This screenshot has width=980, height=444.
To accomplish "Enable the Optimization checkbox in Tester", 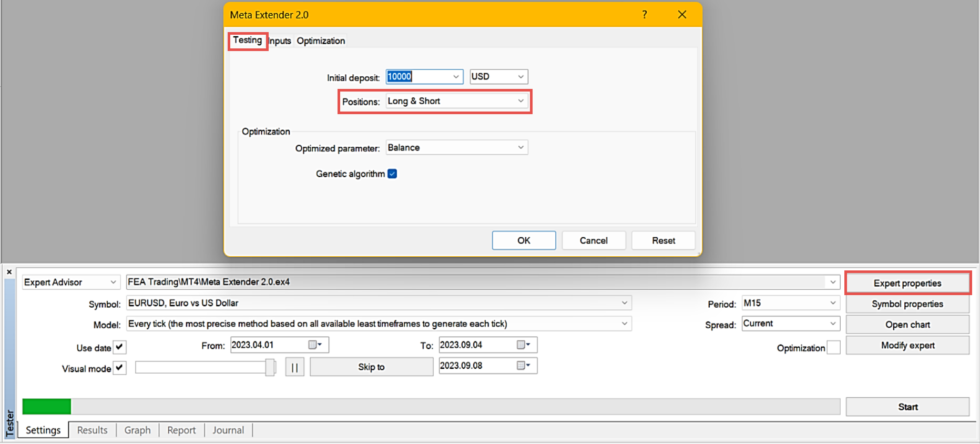I will coord(833,348).
